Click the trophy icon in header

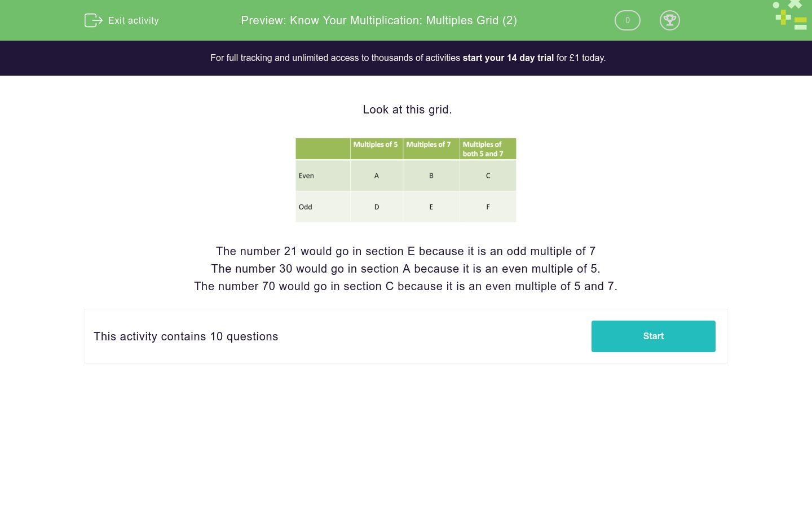[x=669, y=20]
